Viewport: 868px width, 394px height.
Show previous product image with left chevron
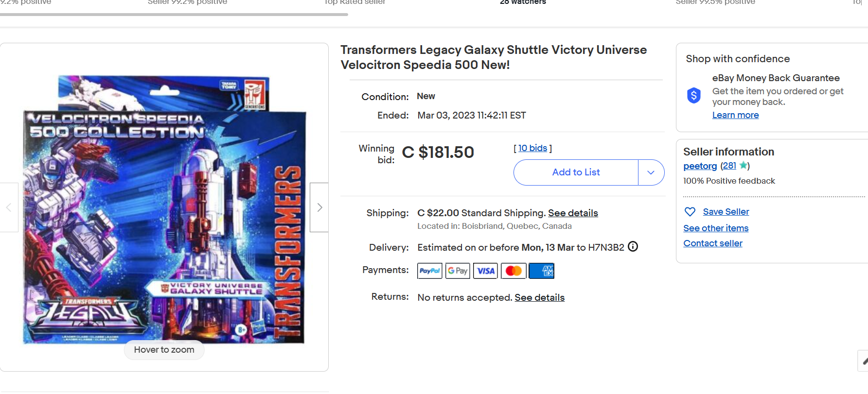point(9,207)
